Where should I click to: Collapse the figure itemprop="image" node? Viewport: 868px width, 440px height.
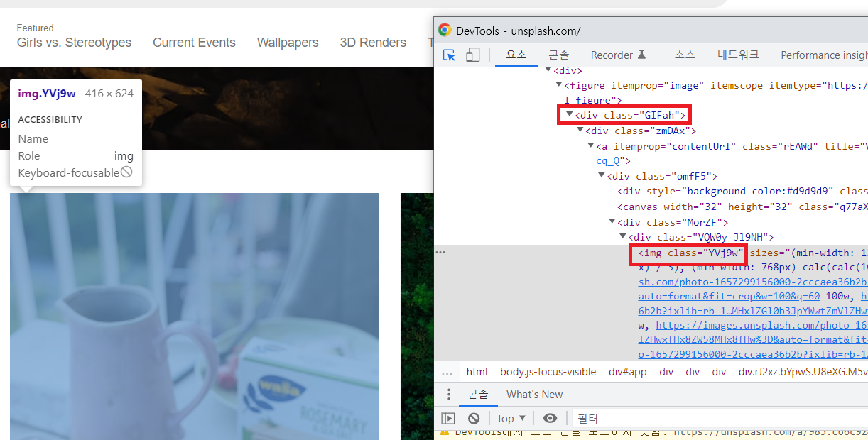click(x=558, y=85)
